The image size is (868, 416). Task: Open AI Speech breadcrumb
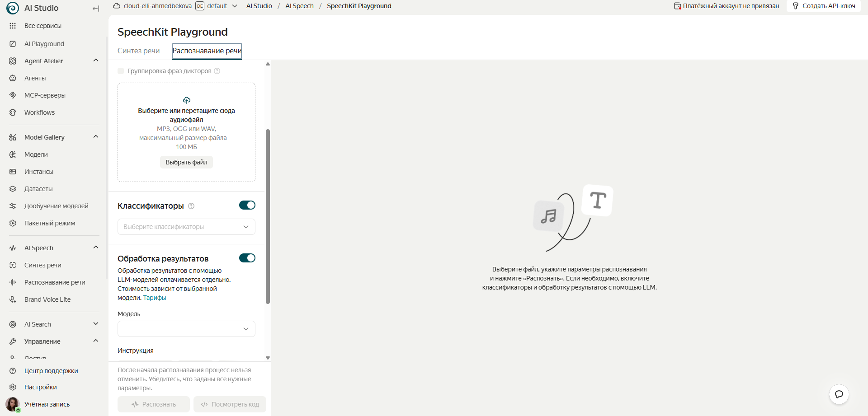299,6
